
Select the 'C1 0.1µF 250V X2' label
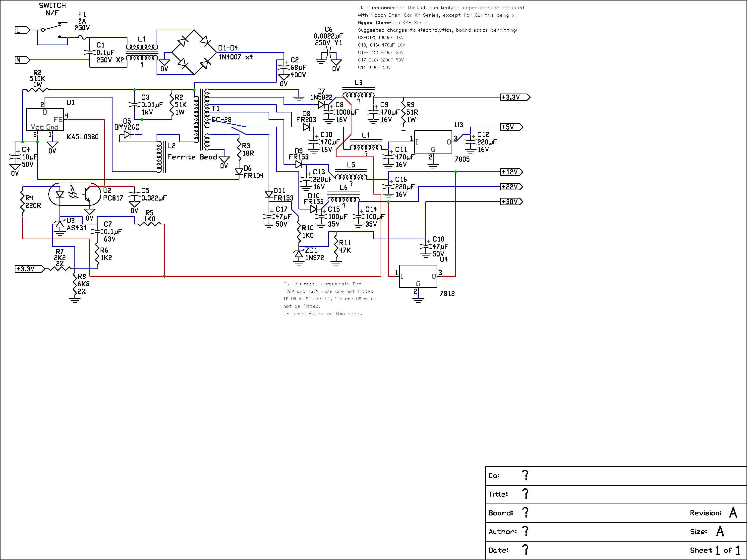(110, 53)
